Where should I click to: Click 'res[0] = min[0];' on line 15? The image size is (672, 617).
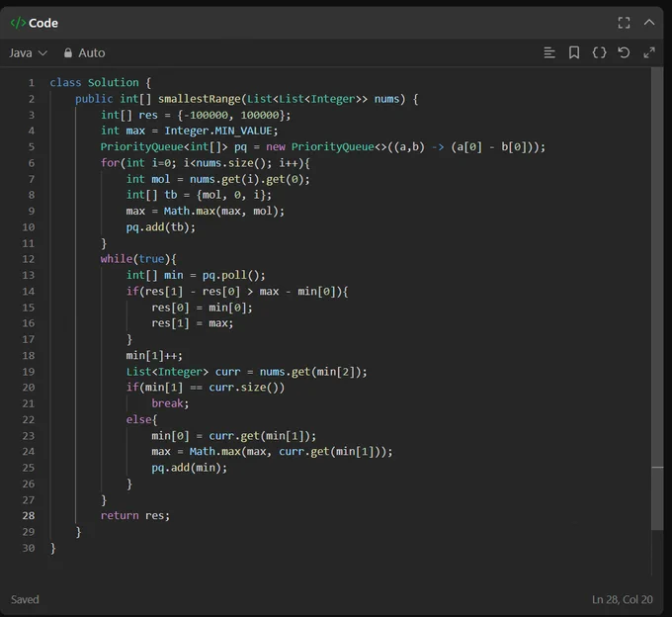202,308
